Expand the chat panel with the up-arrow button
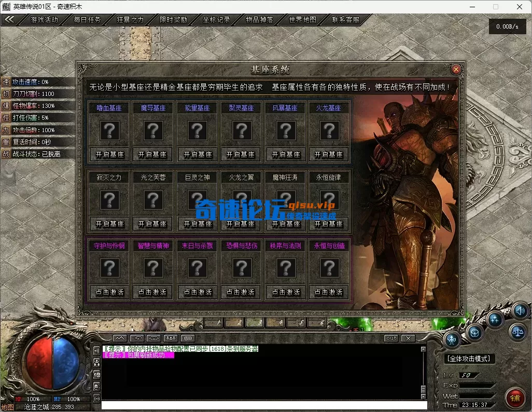532x412 pixels. tap(119, 338)
